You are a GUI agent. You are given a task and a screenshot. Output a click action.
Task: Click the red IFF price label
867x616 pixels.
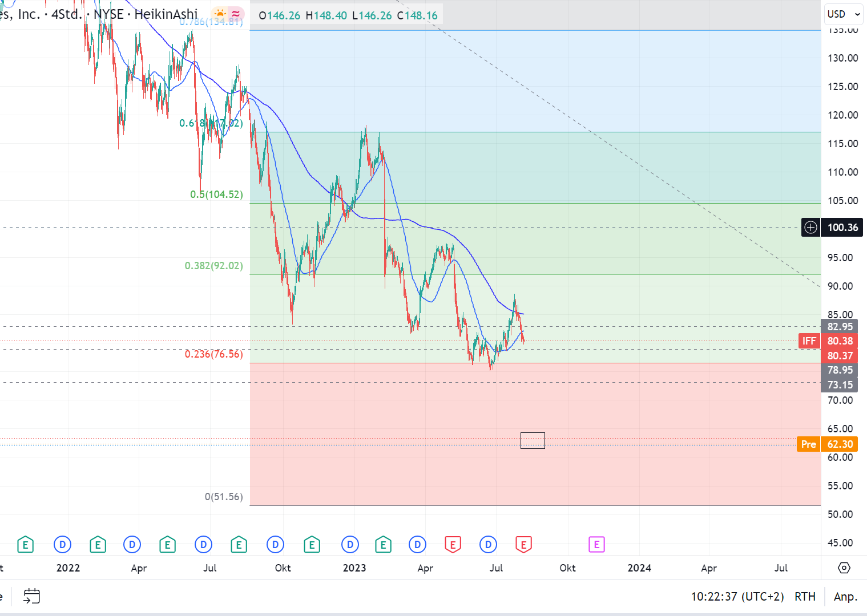coord(809,341)
